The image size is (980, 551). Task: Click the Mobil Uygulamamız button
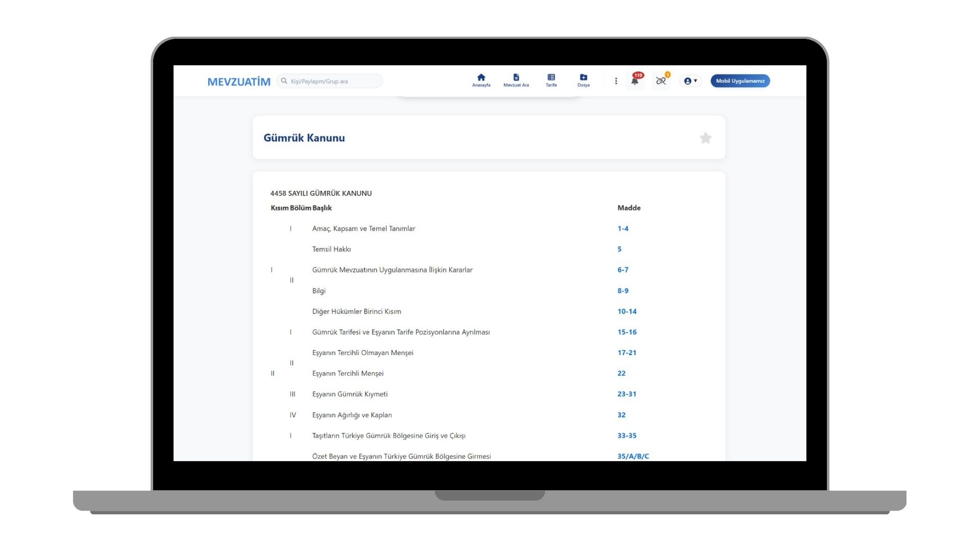(x=740, y=81)
